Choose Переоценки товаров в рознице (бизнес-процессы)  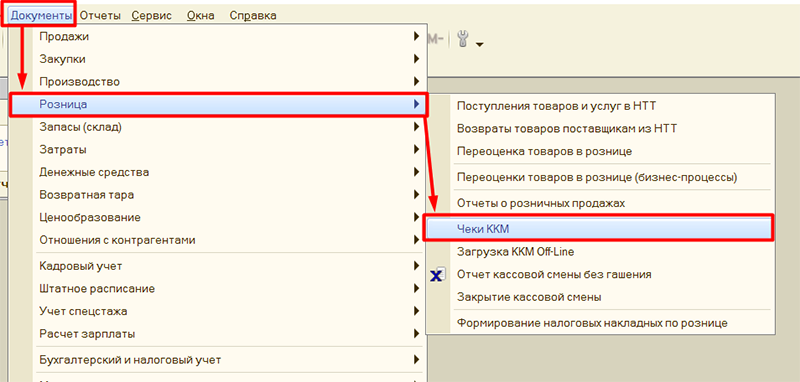(x=600, y=177)
